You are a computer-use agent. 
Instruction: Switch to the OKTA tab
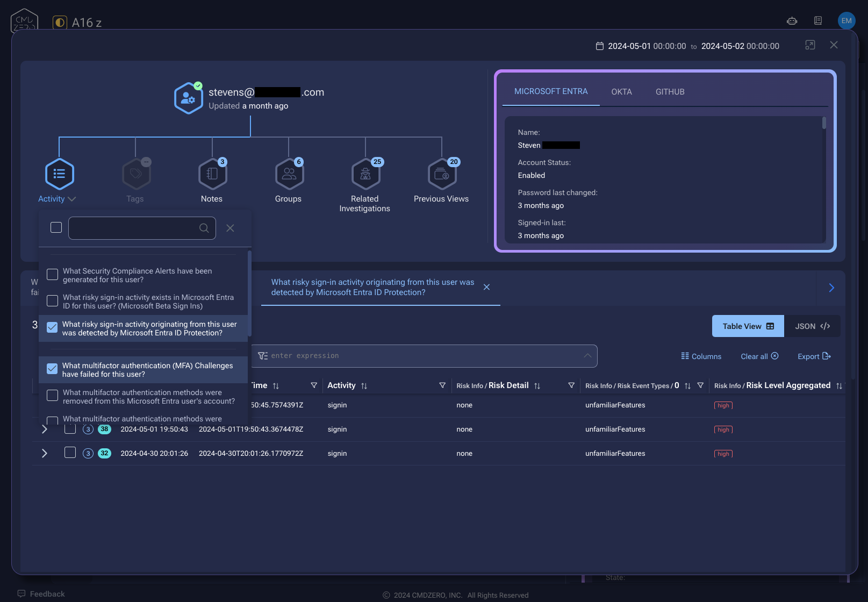click(x=621, y=92)
